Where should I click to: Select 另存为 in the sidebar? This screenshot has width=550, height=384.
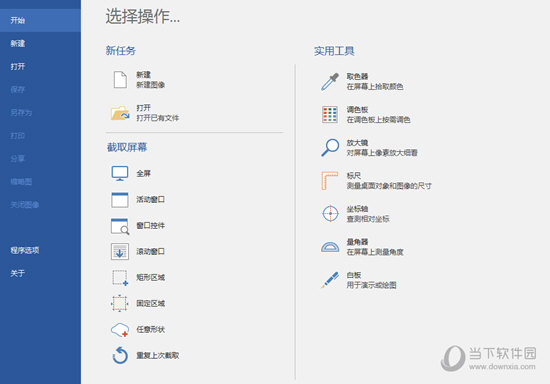pos(40,113)
